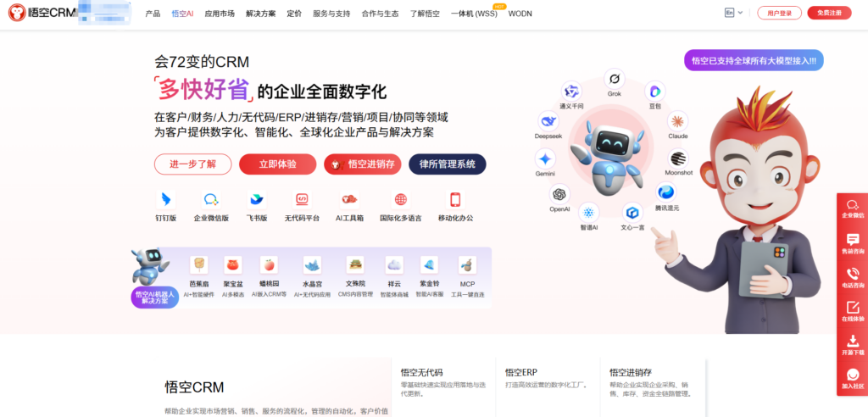Viewport: 868px width, 417px height.
Task: Click the 钉钉版 icon
Action: (166, 200)
